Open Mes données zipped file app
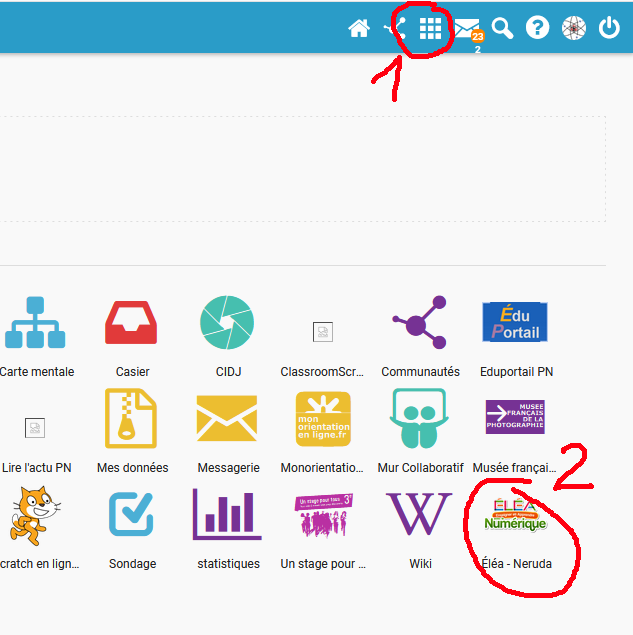Image resolution: width=633 pixels, height=635 pixels. [x=132, y=418]
